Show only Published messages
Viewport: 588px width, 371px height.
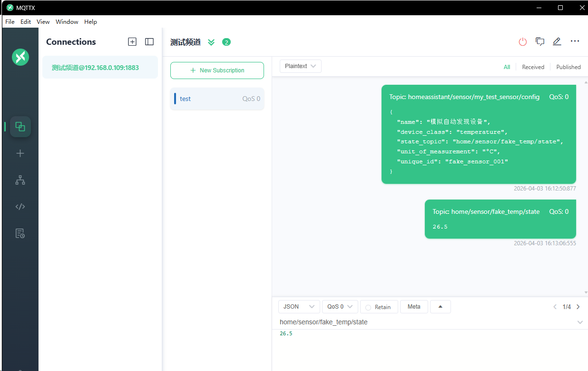point(568,67)
